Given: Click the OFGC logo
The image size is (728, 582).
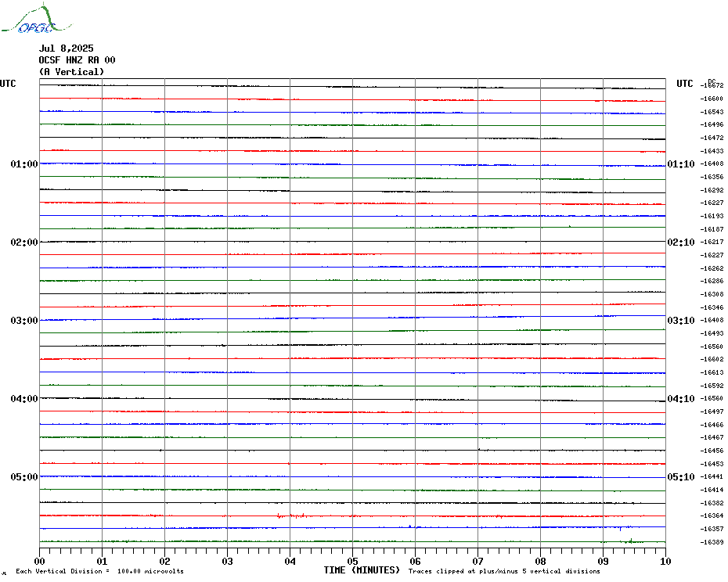Looking at the screenshot, I should 37,19.
